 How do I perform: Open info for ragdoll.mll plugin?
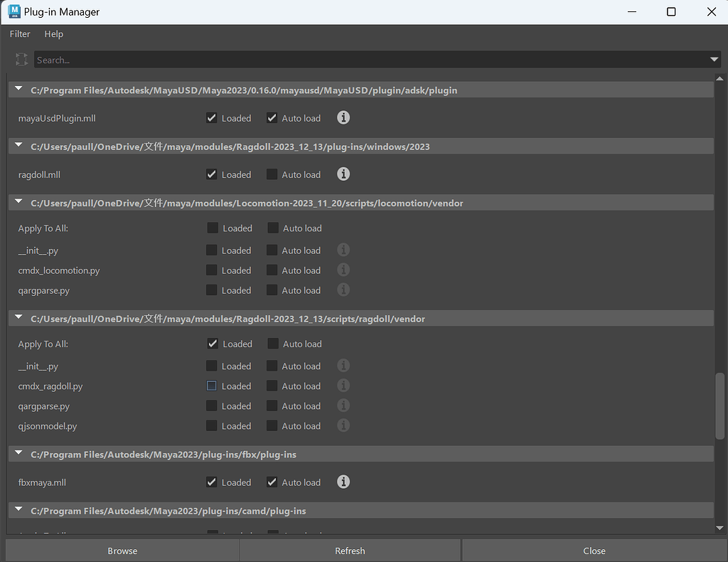[x=343, y=174]
